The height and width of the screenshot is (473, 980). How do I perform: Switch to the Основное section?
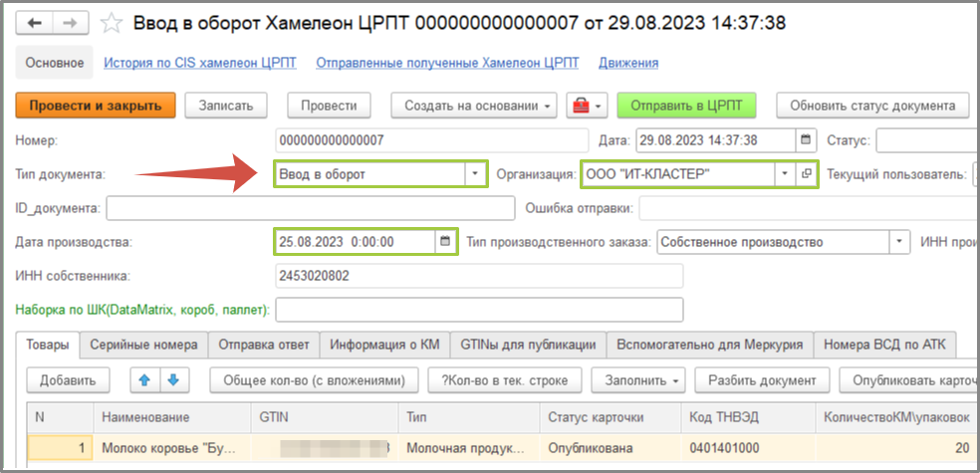55,63
